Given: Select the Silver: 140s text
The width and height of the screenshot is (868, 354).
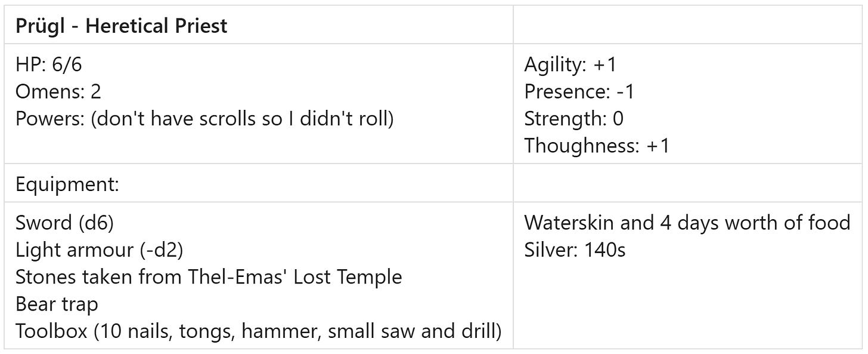Looking at the screenshot, I should (575, 250).
